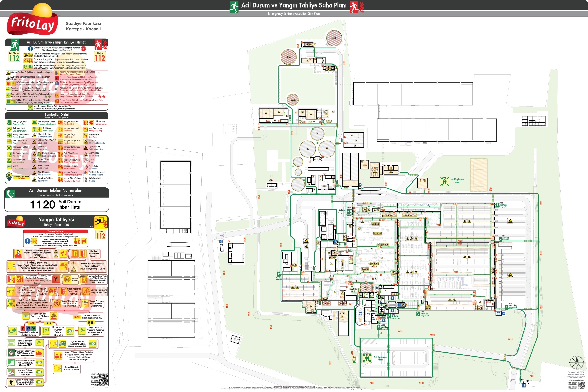Click the T2 assembly point icon near tennis court
The width and height of the screenshot is (588, 392).
click(445, 181)
